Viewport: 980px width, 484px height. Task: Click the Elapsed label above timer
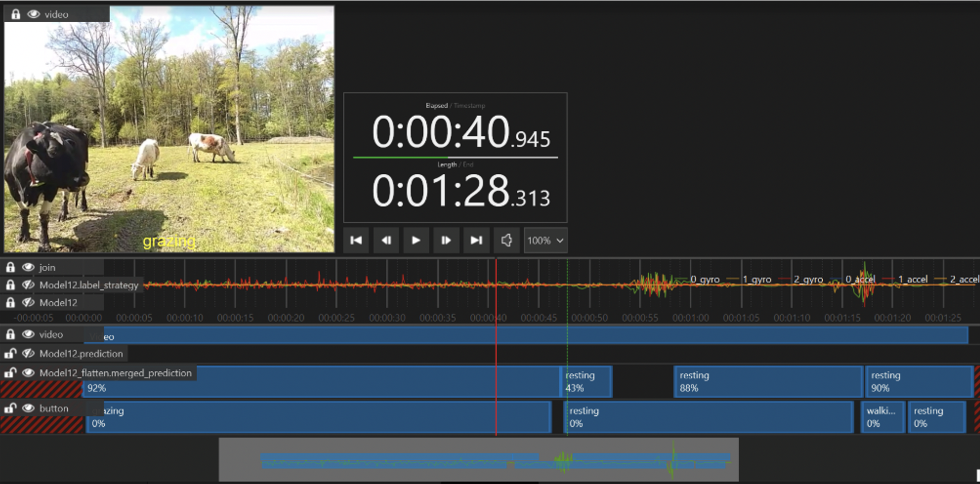click(436, 106)
